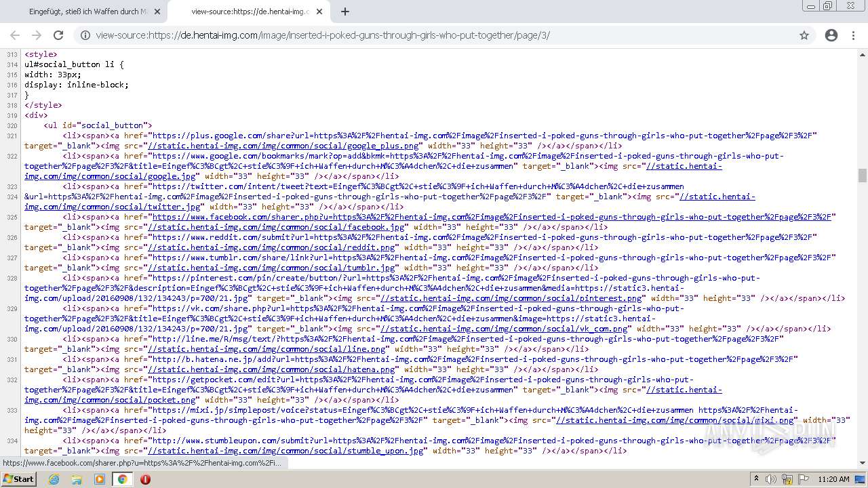Select the Chrome taskbar icon
The width and height of the screenshot is (868, 488).
point(122,479)
